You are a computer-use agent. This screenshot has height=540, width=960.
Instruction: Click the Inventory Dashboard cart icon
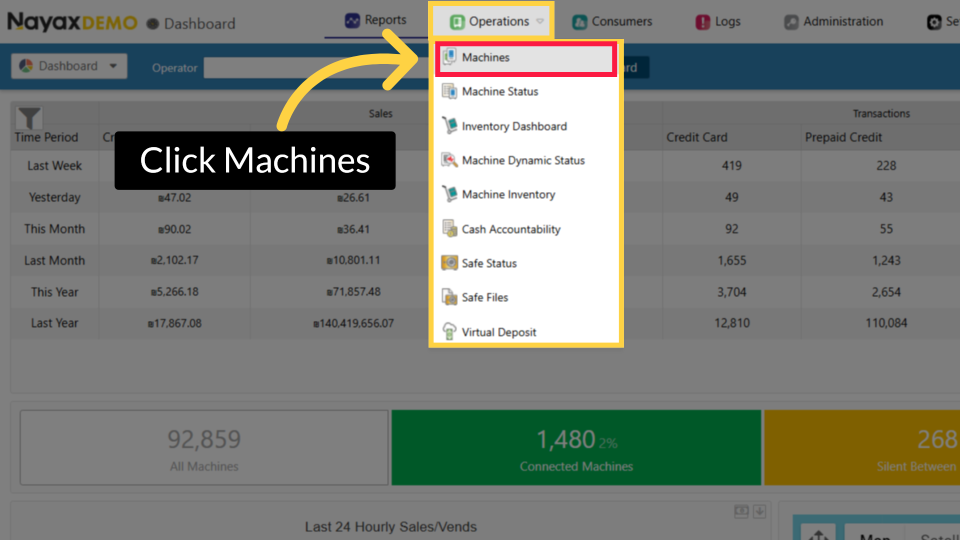tap(449, 126)
